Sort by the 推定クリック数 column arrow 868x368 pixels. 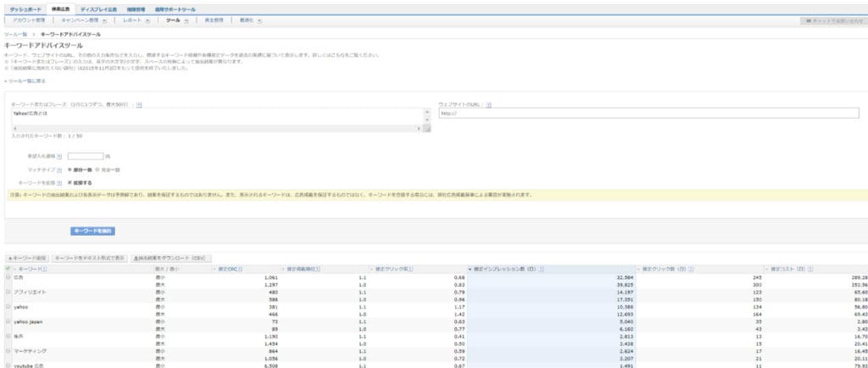point(639,269)
